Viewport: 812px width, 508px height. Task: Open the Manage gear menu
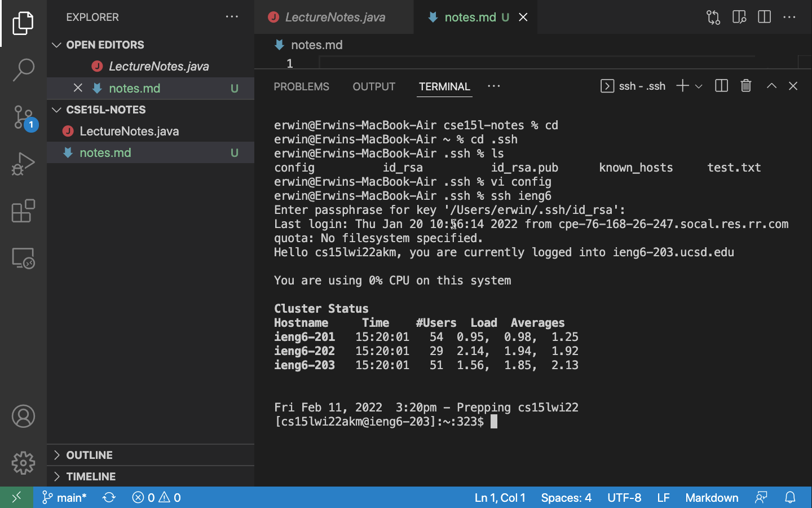point(23,463)
